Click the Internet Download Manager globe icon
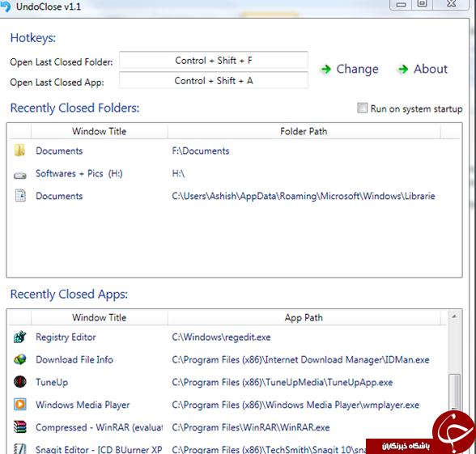The image size is (476, 454). 20,359
